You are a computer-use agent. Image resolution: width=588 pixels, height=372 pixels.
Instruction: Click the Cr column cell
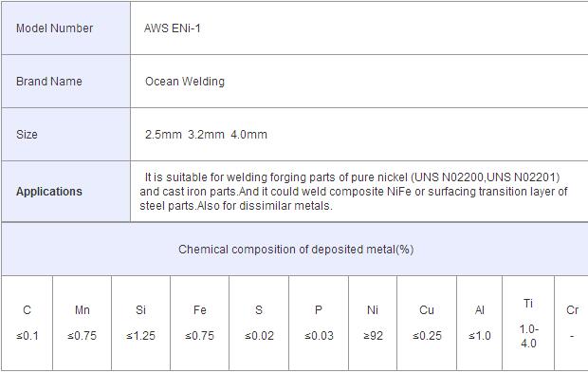[572, 324]
